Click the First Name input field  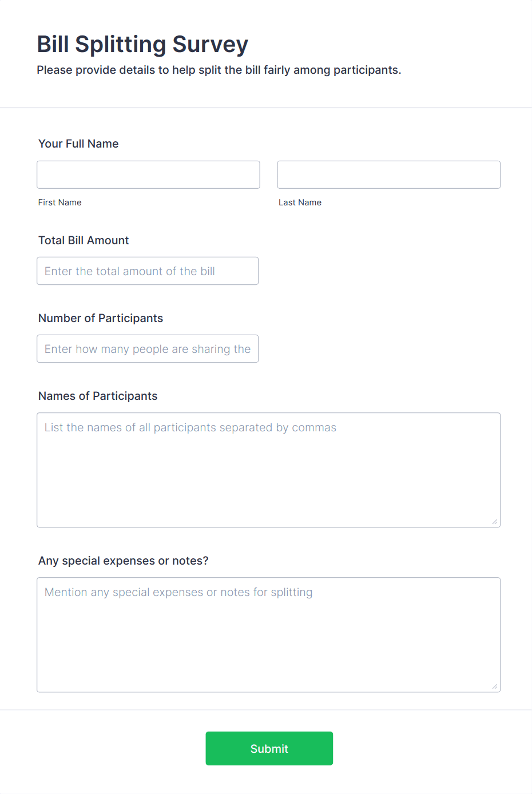pyautogui.click(x=148, y=174)
